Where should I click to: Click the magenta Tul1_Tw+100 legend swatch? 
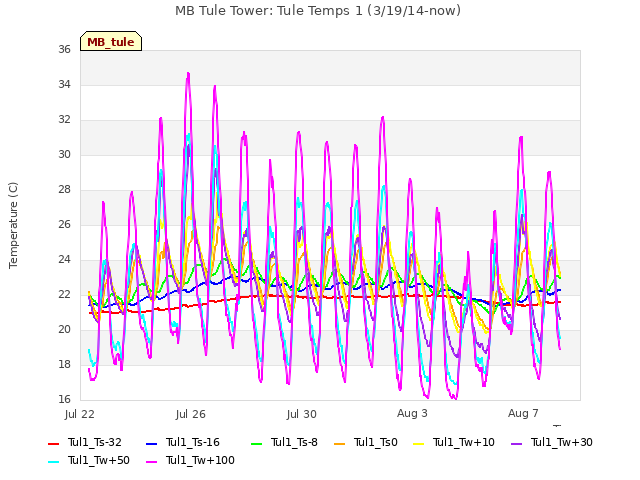(x=151, y=462)
